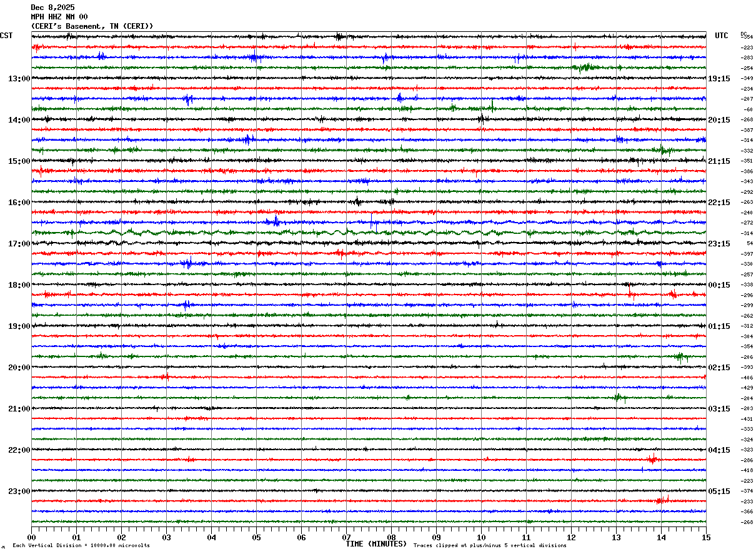The height and width of the screenshot is (554, 756).
Task: Select minute tick label 09 on x-axis
Action: coord(436,537)
